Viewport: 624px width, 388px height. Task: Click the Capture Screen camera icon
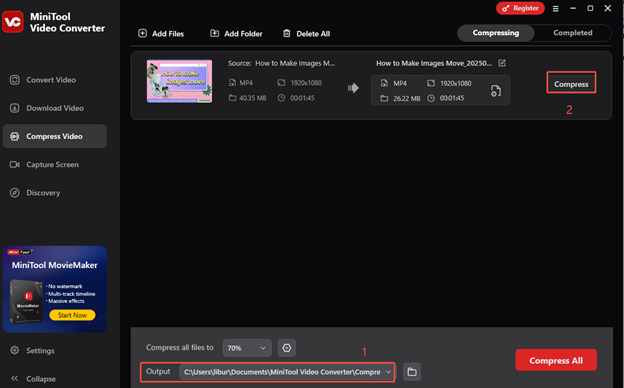pos(15,165)
